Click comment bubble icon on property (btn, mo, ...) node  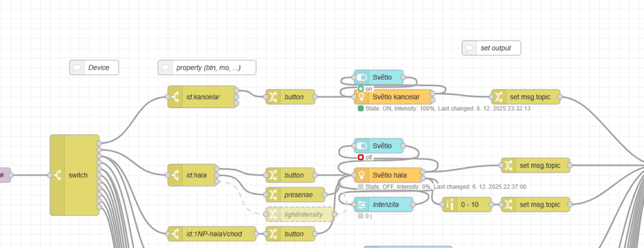click(x=165, y=68)
